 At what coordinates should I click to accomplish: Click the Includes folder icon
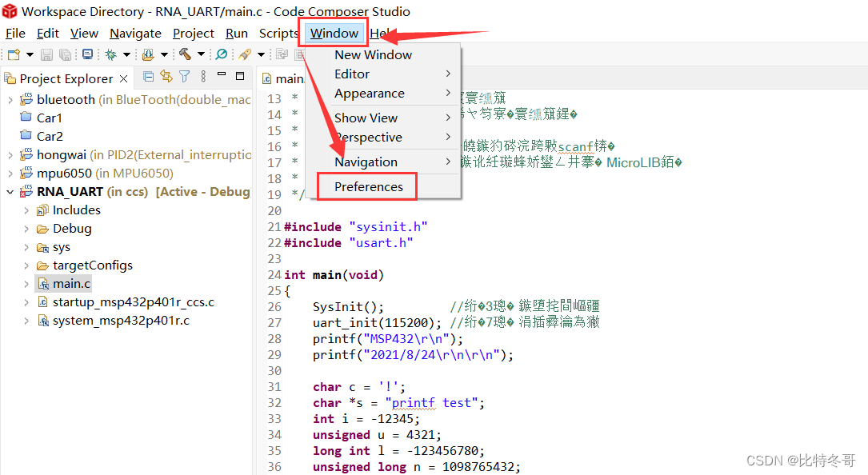[42, 210]
